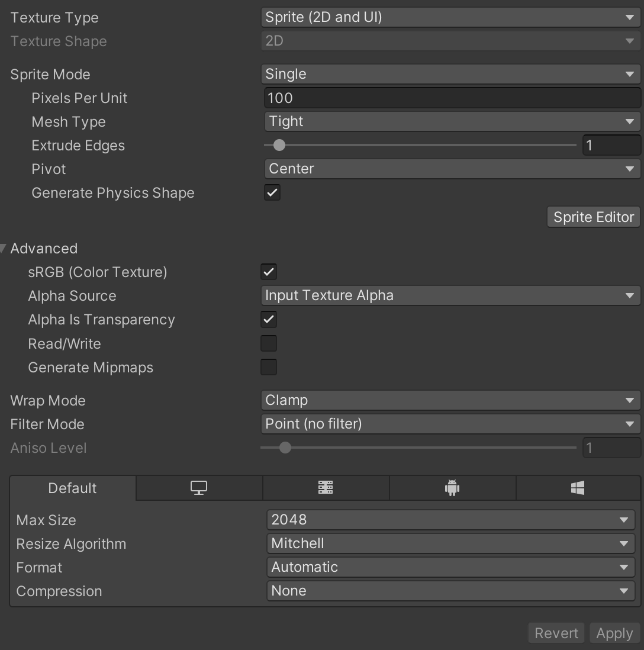Turn on Generate Mipmaps
This screenshot has width=644, height=650.
[x=269, y=367]
